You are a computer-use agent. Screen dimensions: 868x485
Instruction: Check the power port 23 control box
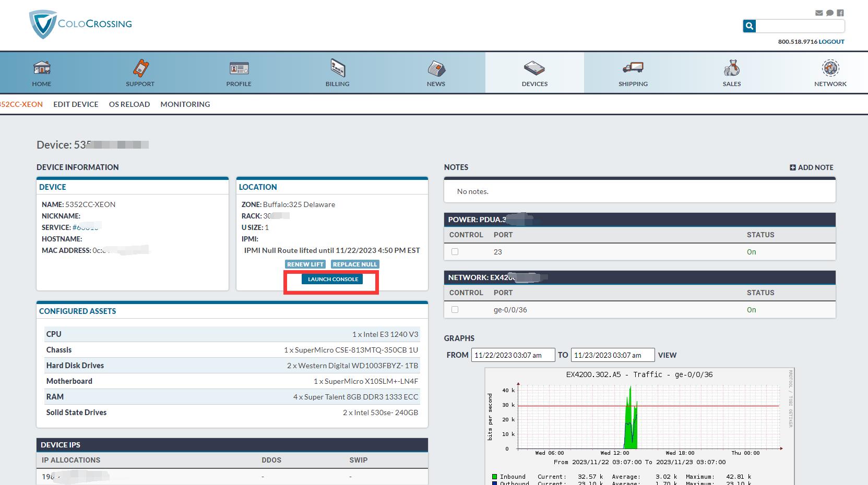[455, 252]
